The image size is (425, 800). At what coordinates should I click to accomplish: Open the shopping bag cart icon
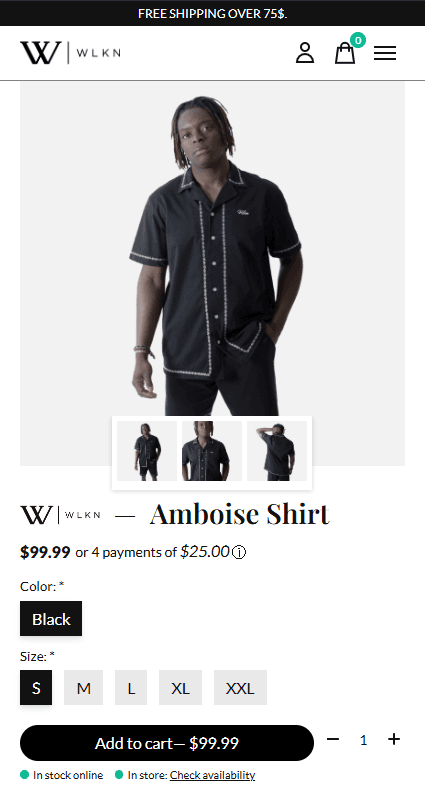[x=345, y=53]
